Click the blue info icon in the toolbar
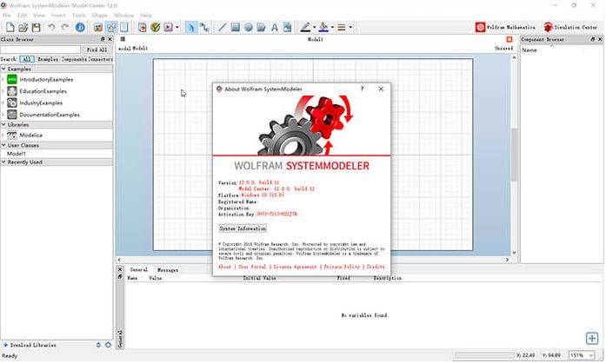This screenshot has width=606, height=364. (81, 27)
